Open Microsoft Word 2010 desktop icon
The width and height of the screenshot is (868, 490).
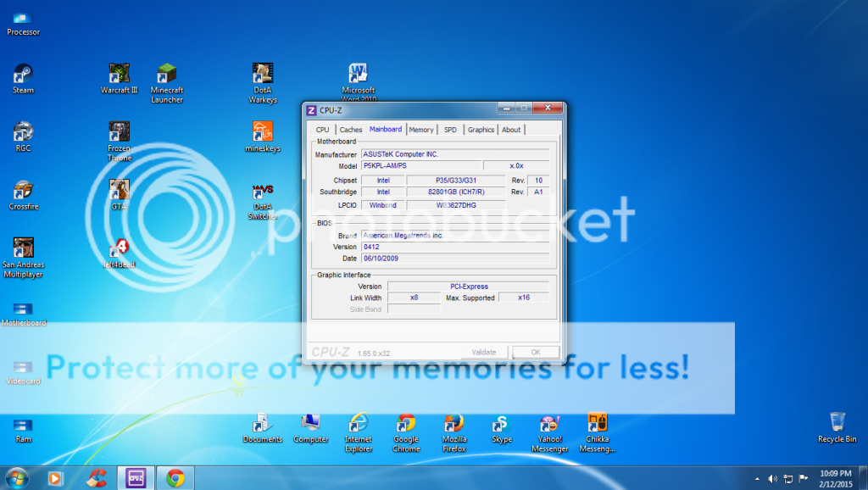pos(358,75)
